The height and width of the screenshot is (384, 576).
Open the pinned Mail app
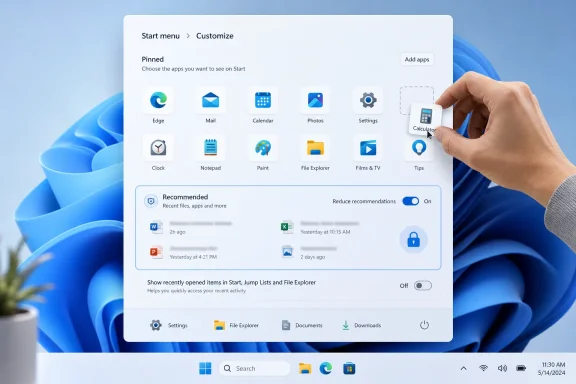click(210, 100)
